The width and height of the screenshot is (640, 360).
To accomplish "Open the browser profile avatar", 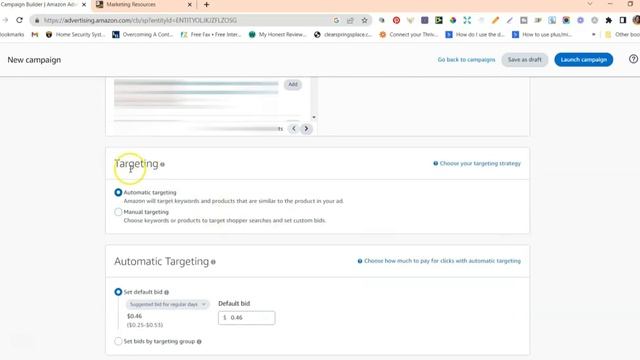I will point(636,20).
